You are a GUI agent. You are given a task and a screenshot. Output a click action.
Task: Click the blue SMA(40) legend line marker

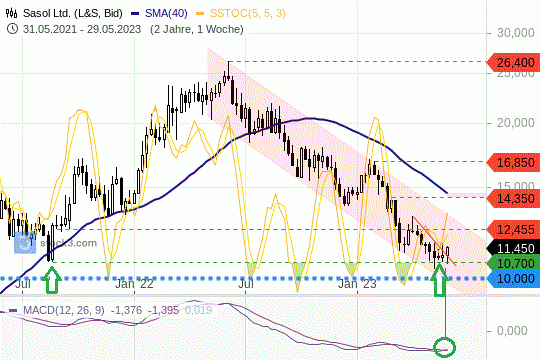pyautogui.click(x=135, y=14)
